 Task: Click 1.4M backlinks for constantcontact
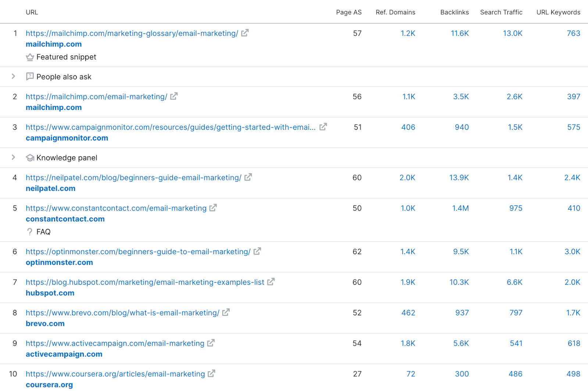coord(460,208)
